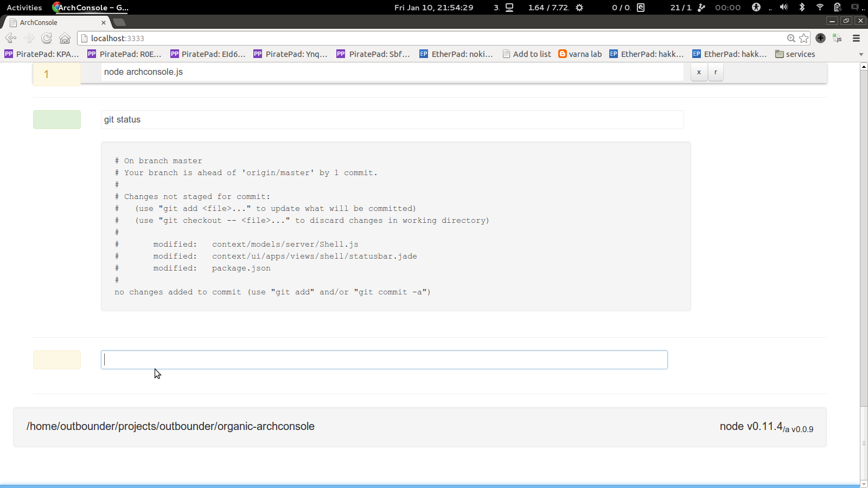The height and width of the screenshot is (488, 868).
Task: Switch to the ArchConsole browser tab
Action: (57, 22)
